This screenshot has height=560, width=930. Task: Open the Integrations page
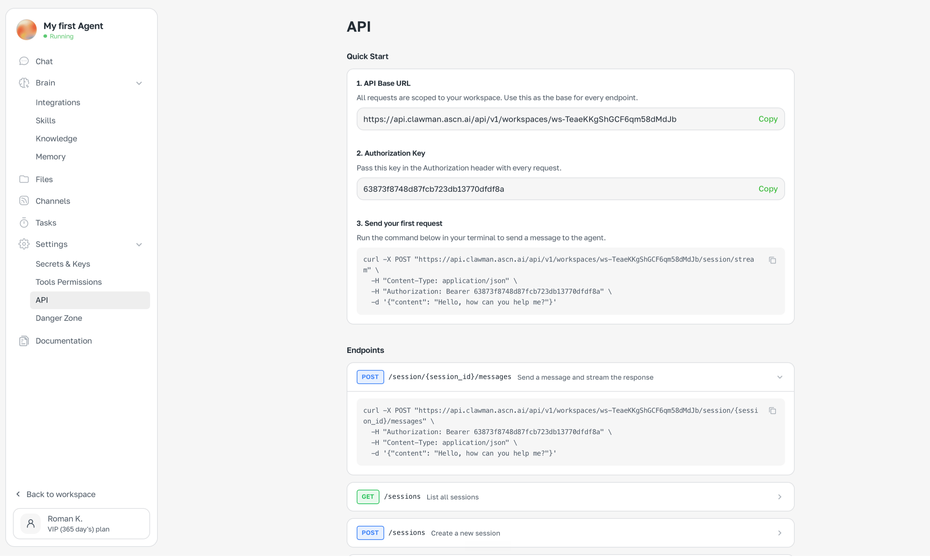(58, 102)
